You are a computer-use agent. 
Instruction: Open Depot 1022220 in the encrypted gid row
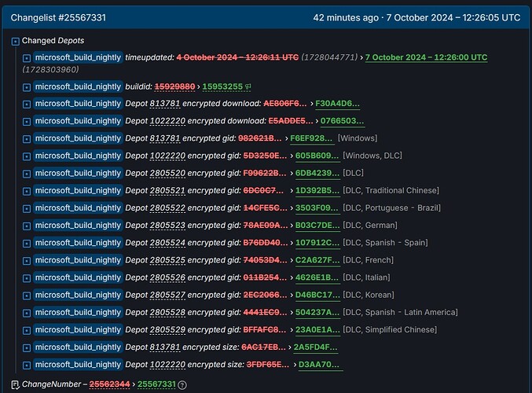coord(167,156)
